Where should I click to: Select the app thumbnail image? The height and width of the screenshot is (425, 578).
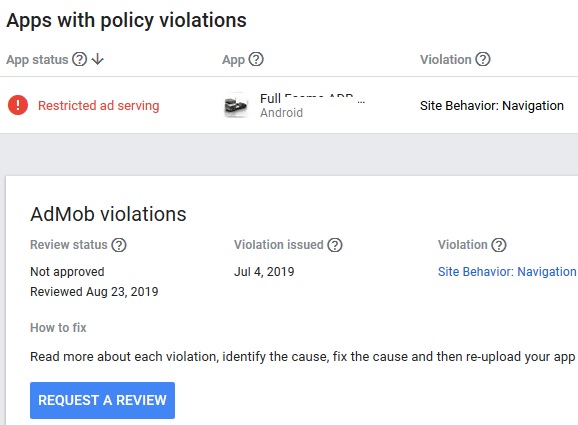(x=236, y=105)
